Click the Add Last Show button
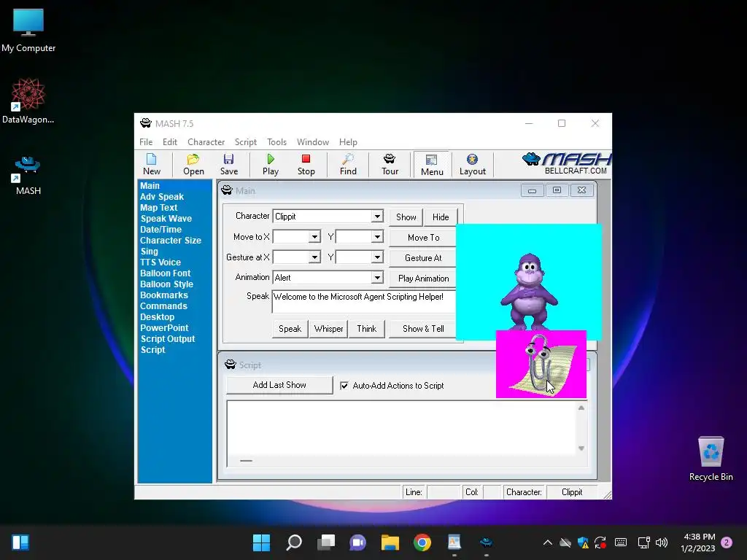This screenshot has width=747, height=560. pyautogui.click(x=279, y=385)
